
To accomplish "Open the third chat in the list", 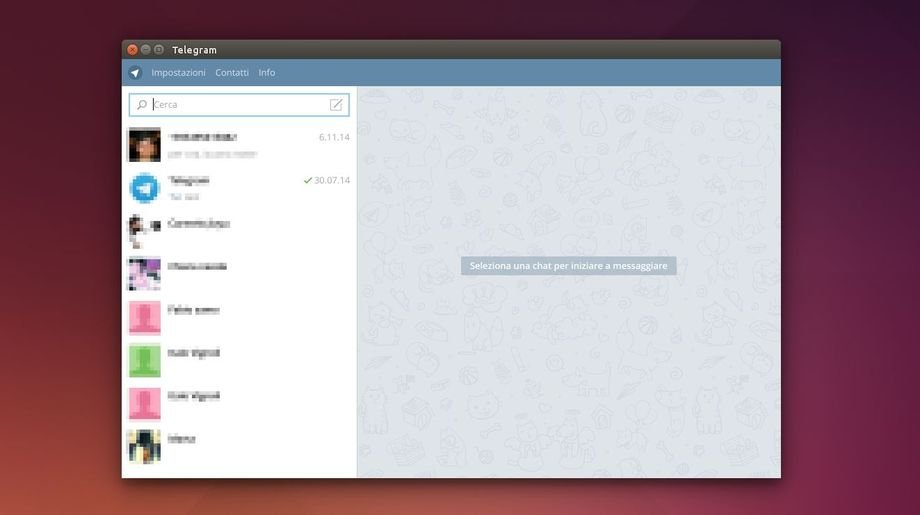I will pyautogui.click(x=238, y=230).
